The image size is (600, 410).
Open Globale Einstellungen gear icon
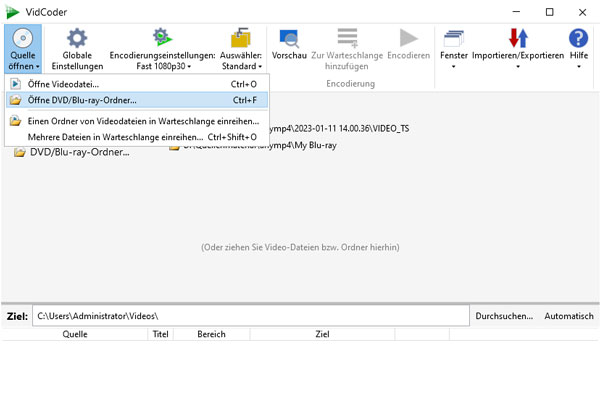[77, 38]
